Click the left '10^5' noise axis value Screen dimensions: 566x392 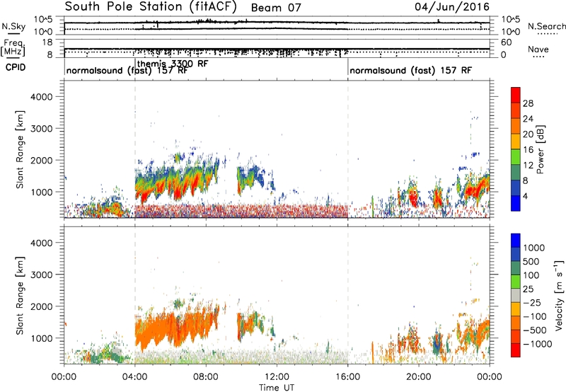(x=43, y=20)
